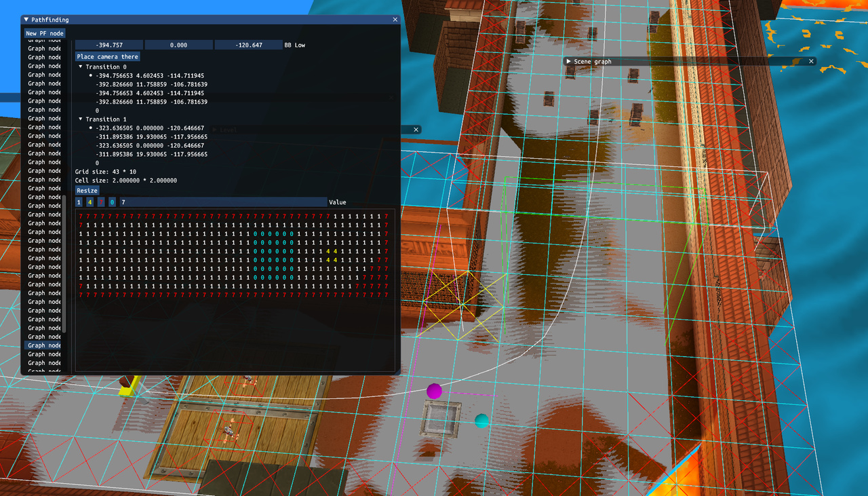Select the highlighted Graph node list row
The height and width of the screenshot is (496, 868).
[43, 345]
